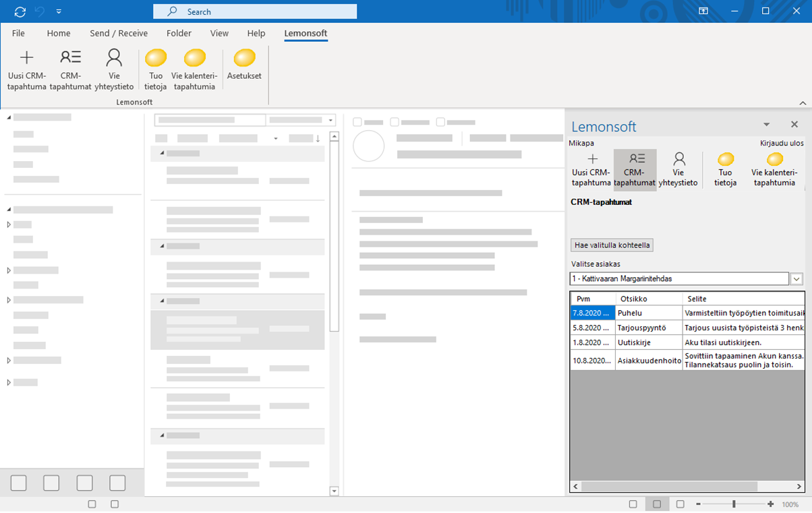Viewport: 812px width, 513px height.
Task: Click the CRM table horizontal scrollbar thumb
Action: (x=669, y=486)
